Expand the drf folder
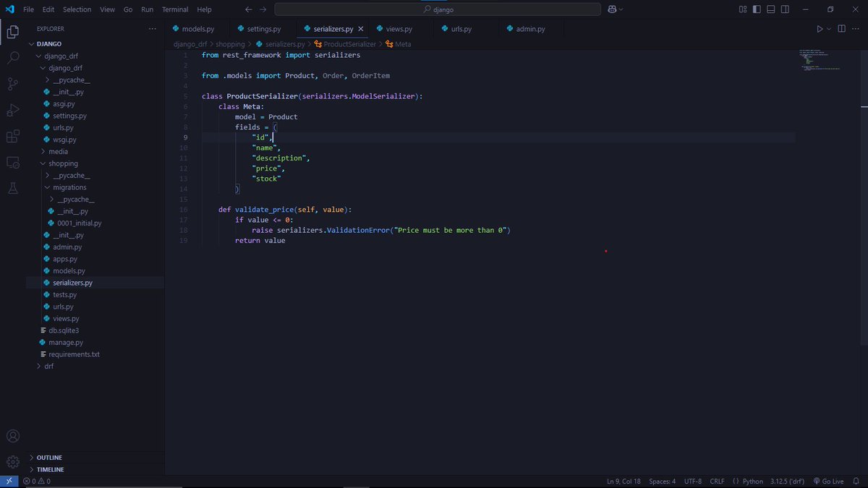This screenshot has height=488, width=868. (48, 366)
